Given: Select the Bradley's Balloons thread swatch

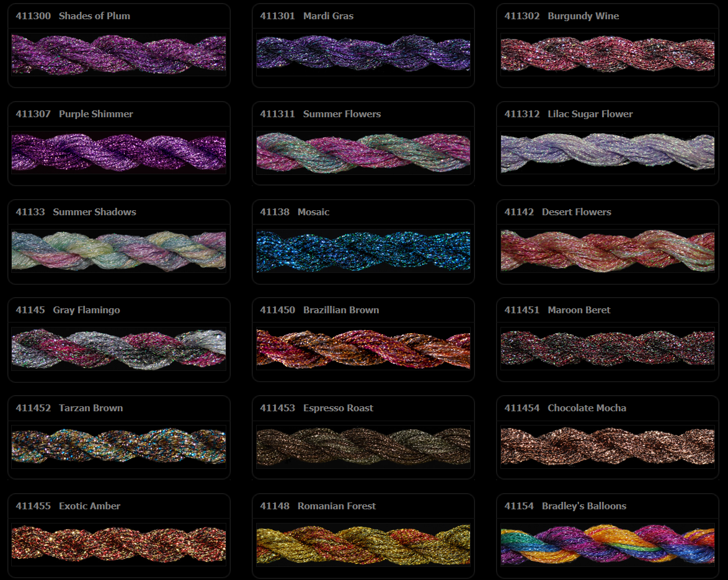Looking at the screenshot, I should point(607,545).
